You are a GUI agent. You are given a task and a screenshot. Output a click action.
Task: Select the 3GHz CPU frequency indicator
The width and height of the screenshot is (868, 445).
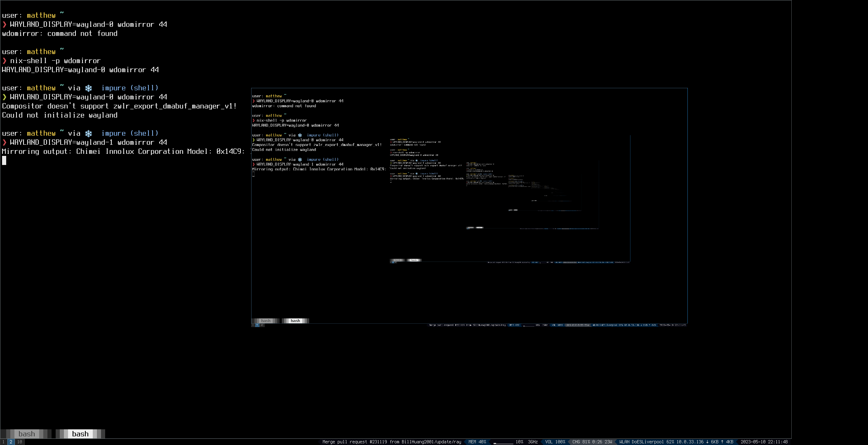(x=533, y=441)
